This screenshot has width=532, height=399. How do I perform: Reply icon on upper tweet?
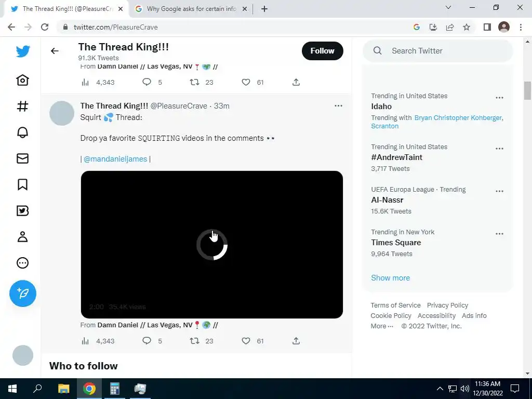pyautogui.click(x=147, y=82)
